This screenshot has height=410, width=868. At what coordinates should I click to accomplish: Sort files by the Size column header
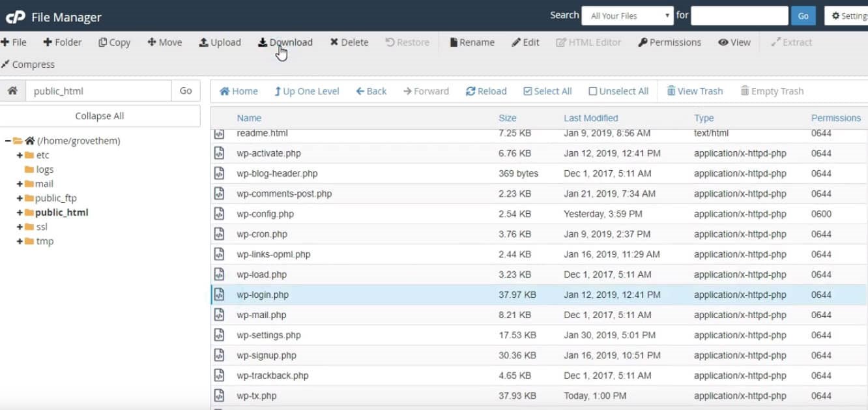pyautogui.click(x=508, y=118)
